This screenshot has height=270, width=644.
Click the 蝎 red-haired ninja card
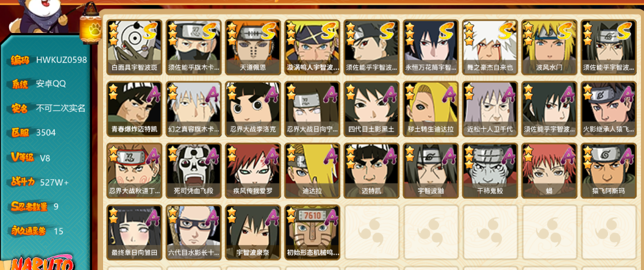point(549,171)
